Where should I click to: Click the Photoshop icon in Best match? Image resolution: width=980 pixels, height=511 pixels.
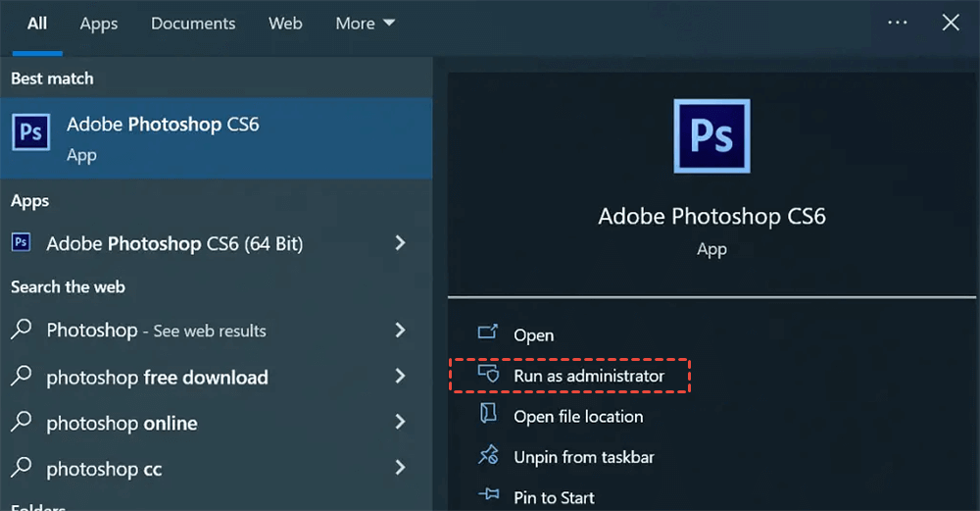[x=30, y=132]
